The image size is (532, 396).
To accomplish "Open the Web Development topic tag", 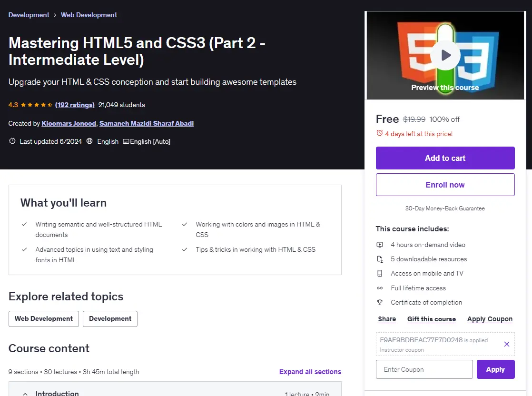I will tap(44, 319).
